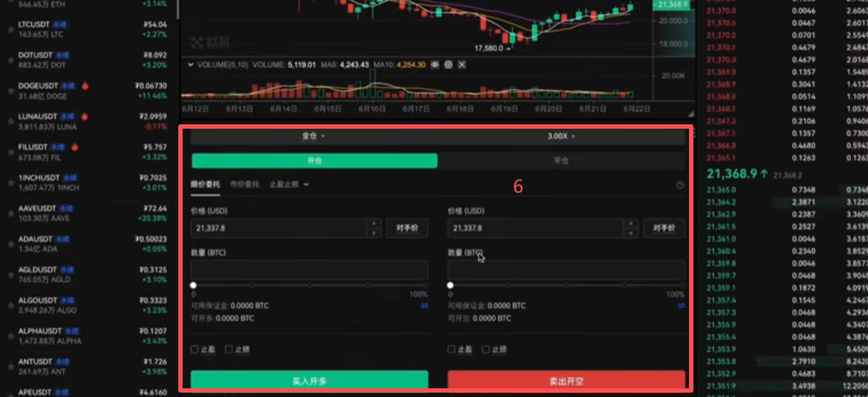Favorite DOTUSDT with its star icon

pos(10,60)
